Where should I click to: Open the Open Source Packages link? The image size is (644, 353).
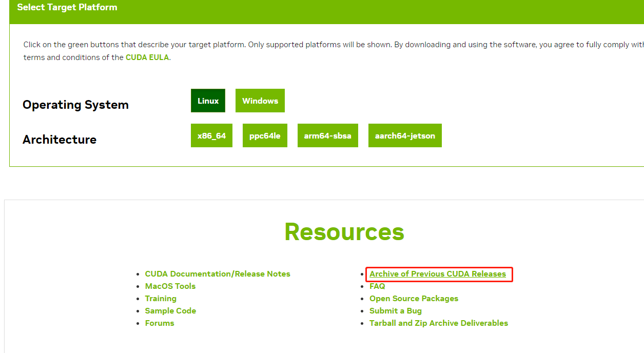pos(414,299)
